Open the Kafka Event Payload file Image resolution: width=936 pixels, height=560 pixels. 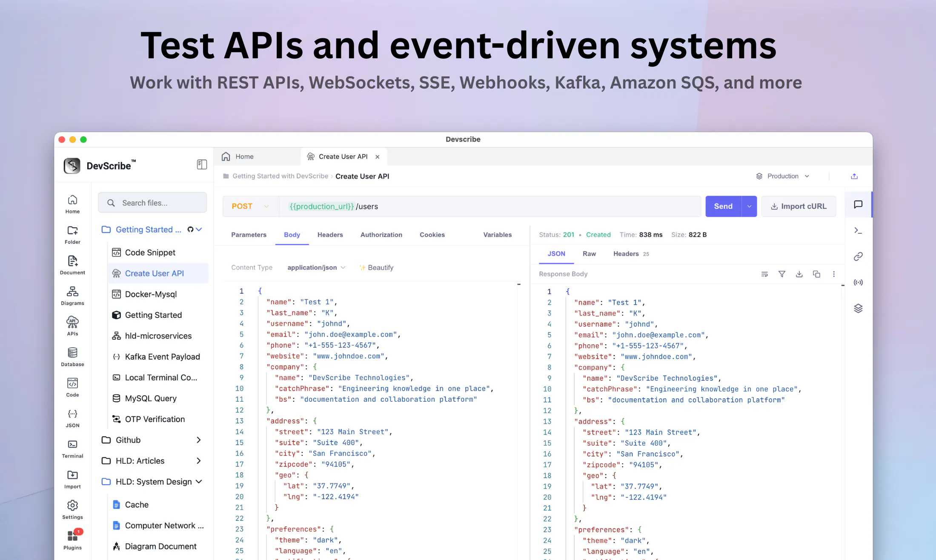coord(162,357)
